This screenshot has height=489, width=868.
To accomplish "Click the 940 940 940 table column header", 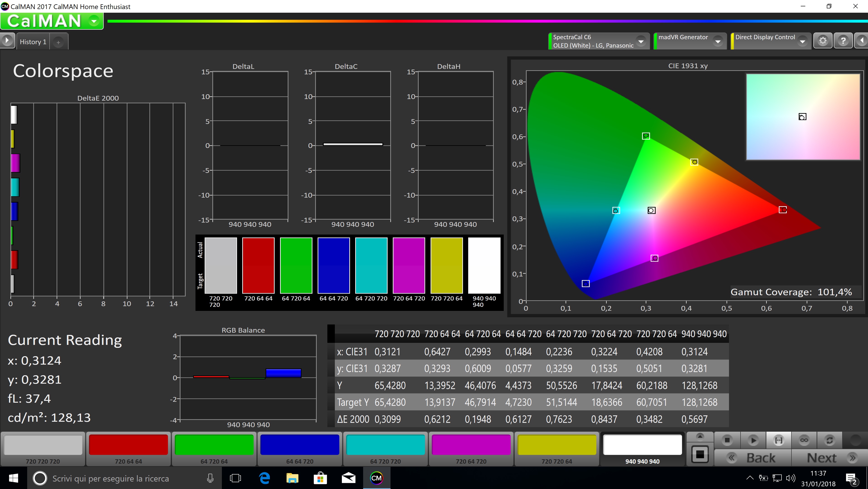I will [x=704, y=334].
